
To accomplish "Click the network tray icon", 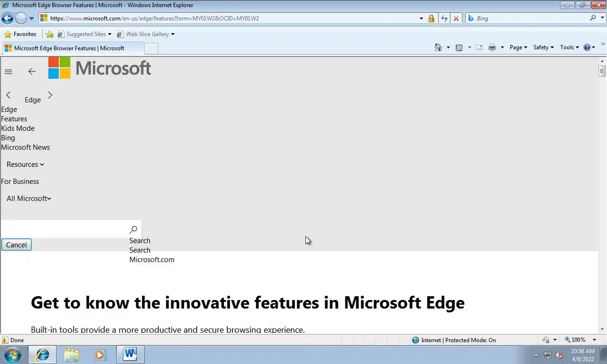I will pyautogui.click(x=548, y=355).
